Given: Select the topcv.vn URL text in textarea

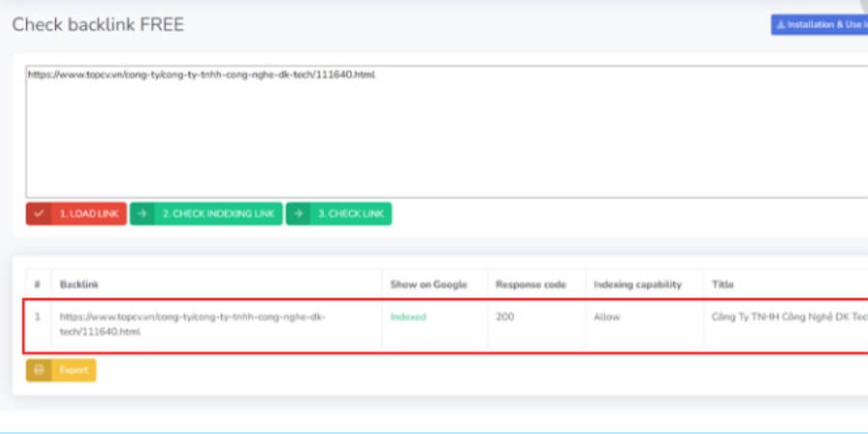Looking at the screenshot, I should point(202,74).
